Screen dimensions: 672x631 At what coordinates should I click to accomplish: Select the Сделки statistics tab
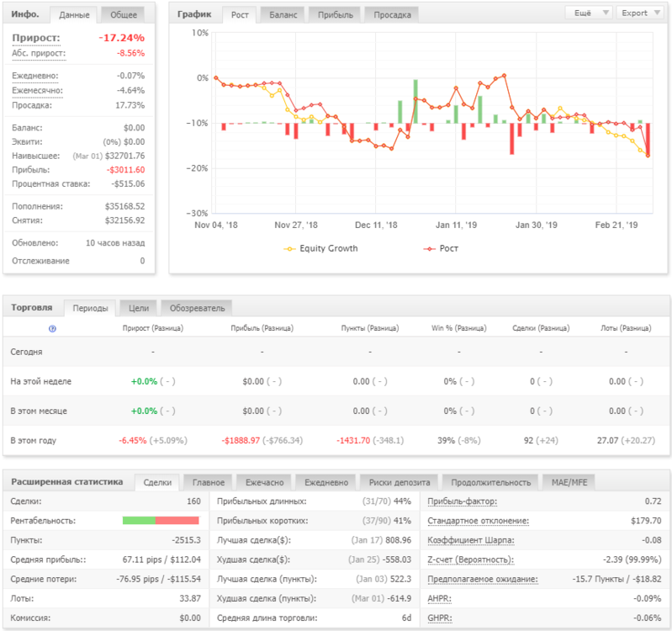click(157, 482)
